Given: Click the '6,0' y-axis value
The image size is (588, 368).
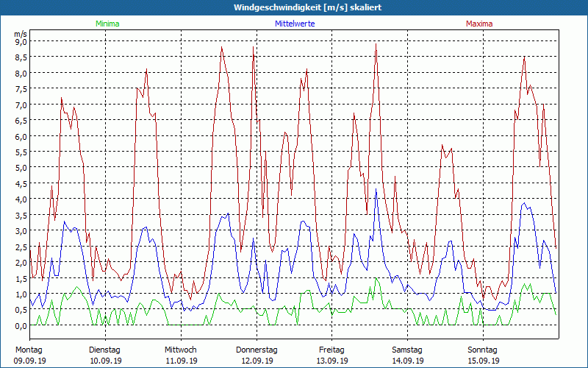Looking at the screenshot, I should tap(21, 137).
